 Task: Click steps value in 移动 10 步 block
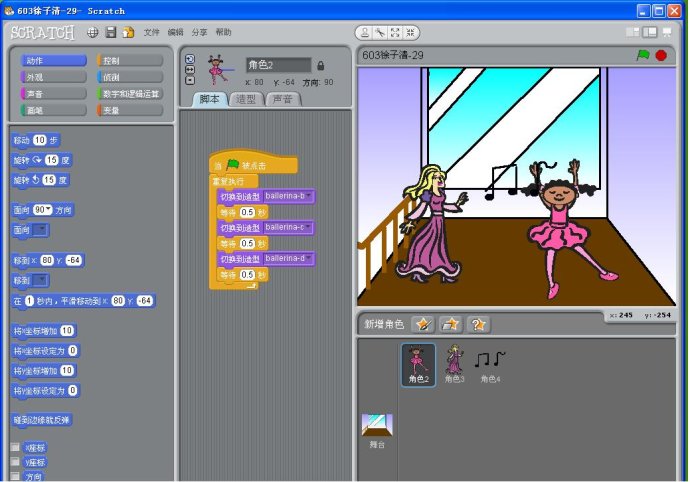pos(39,140)
